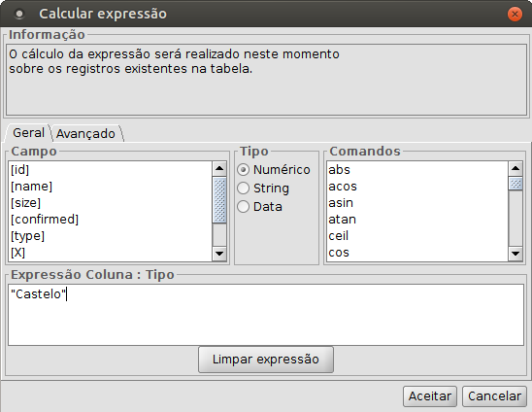Select the [X] field
Viewport: 532px width, 412px height.
tap(111, 253)
